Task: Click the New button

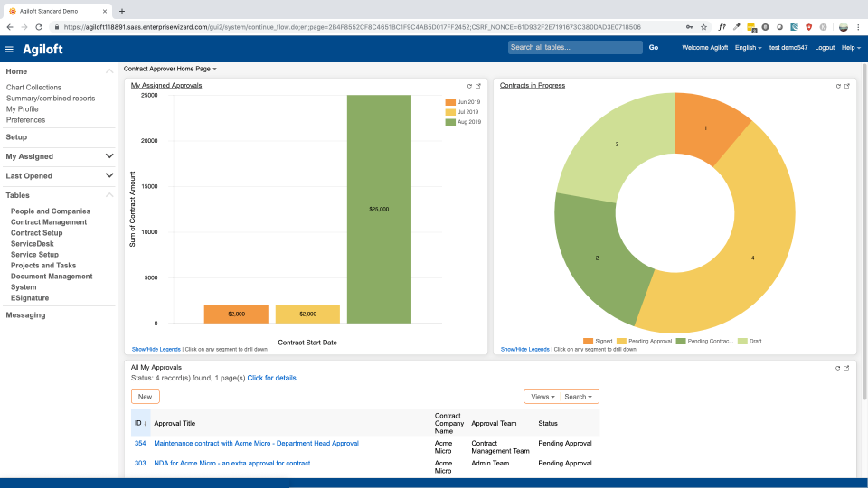Action: coord(145,397)
